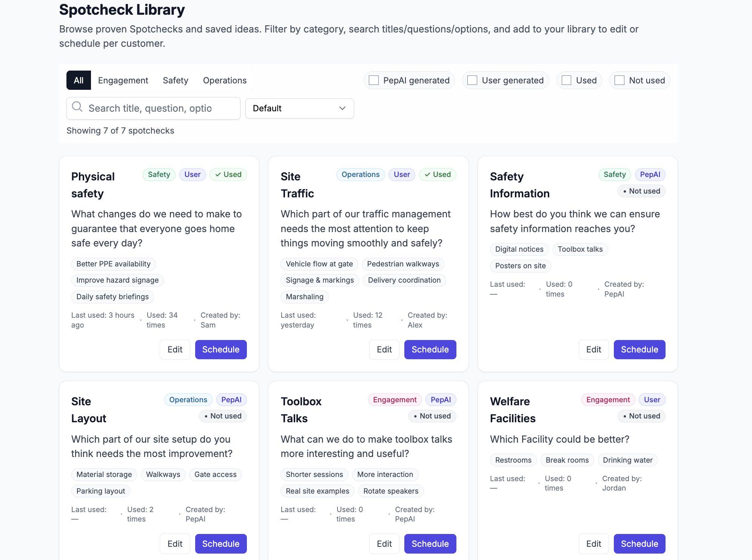Edit the Site Layout spotcheck
The height and width of the screenshot is (560, 752).
[175, 543]
